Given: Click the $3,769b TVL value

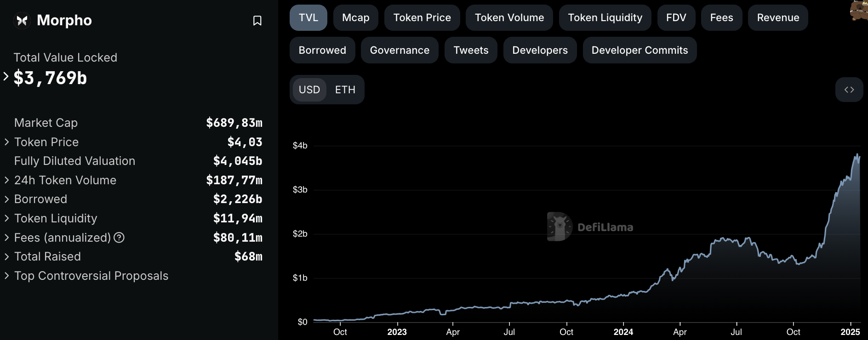Looking at the screenshot, I should (x=50, y=78).
